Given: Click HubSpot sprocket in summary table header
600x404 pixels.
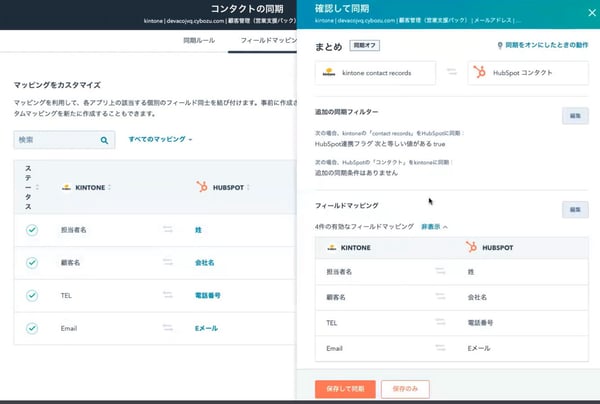Looking at the screenshot, I should tap(471, 247).
